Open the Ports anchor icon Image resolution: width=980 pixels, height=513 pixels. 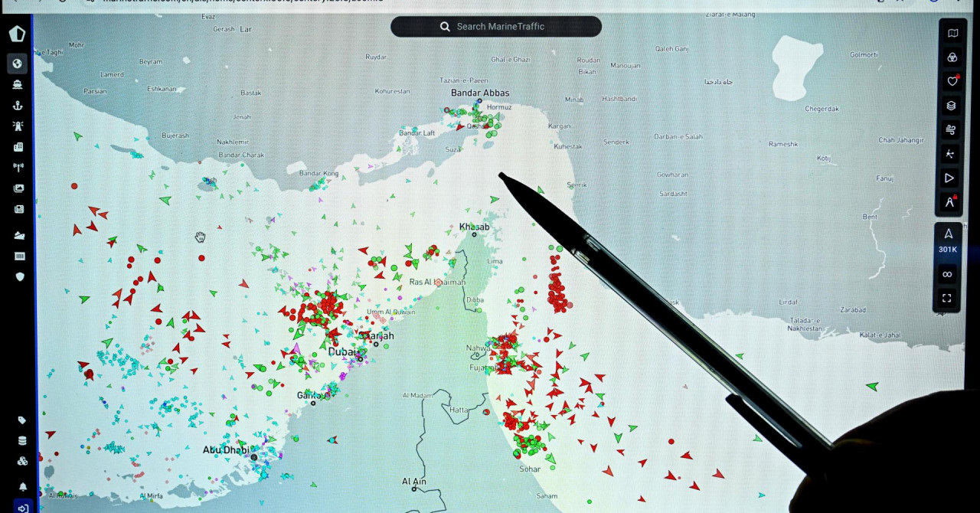coord(17,106)
